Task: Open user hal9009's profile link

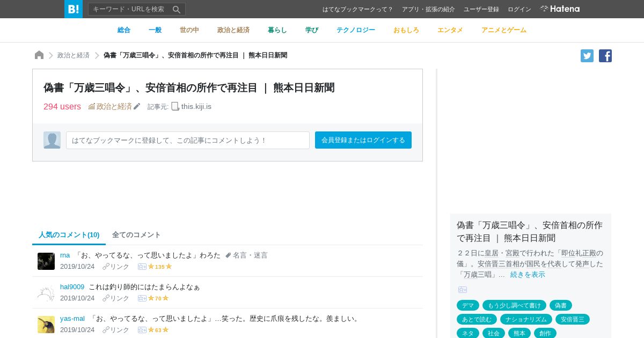Action: point(72,287)
